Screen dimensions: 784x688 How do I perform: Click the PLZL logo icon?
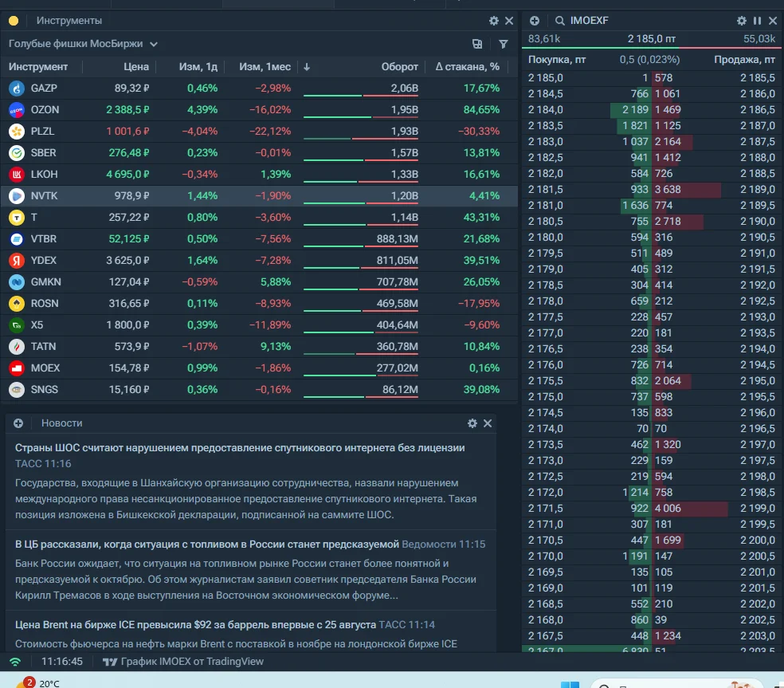point(17,131)
